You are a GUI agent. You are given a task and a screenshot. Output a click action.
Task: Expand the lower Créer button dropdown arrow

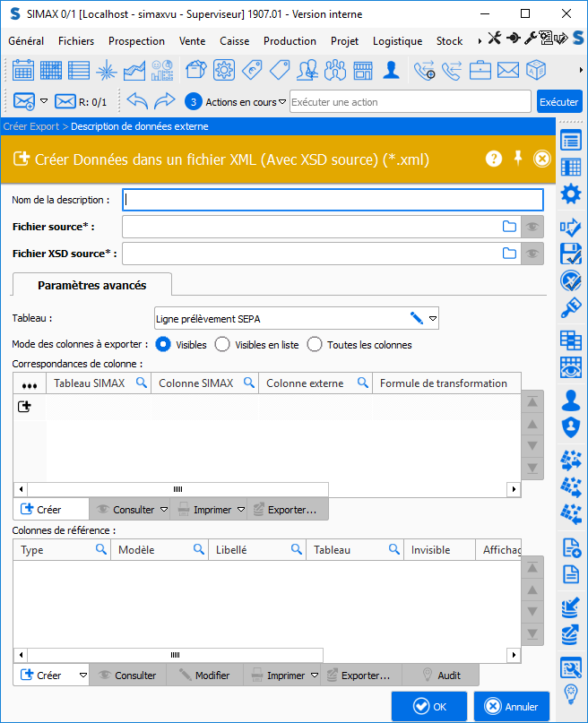coord(82,675)
